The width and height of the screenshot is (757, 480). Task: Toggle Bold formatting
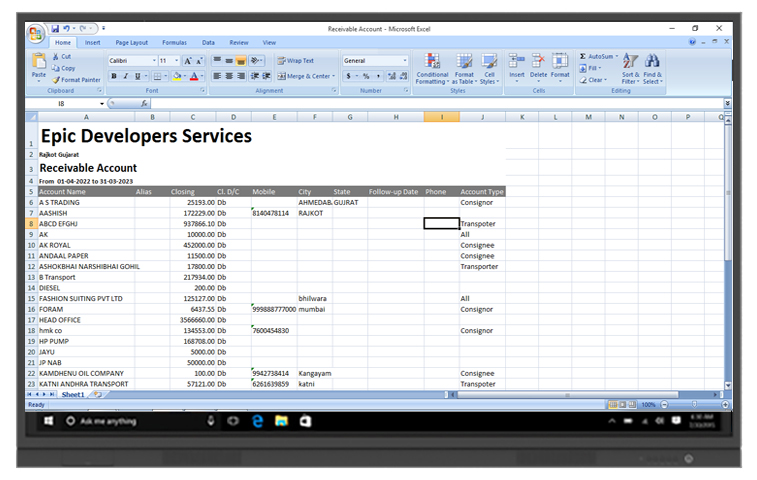point(114,76)
